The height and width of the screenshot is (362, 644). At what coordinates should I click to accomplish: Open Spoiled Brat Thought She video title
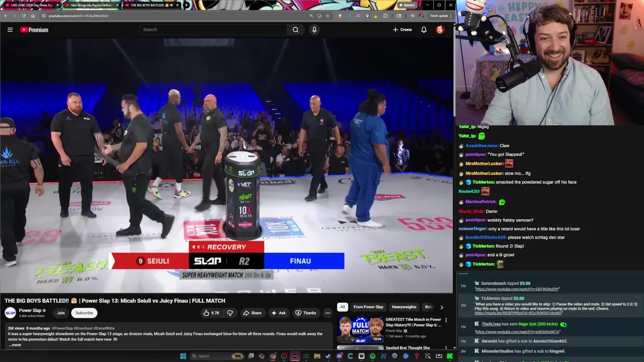pos(408,347)
